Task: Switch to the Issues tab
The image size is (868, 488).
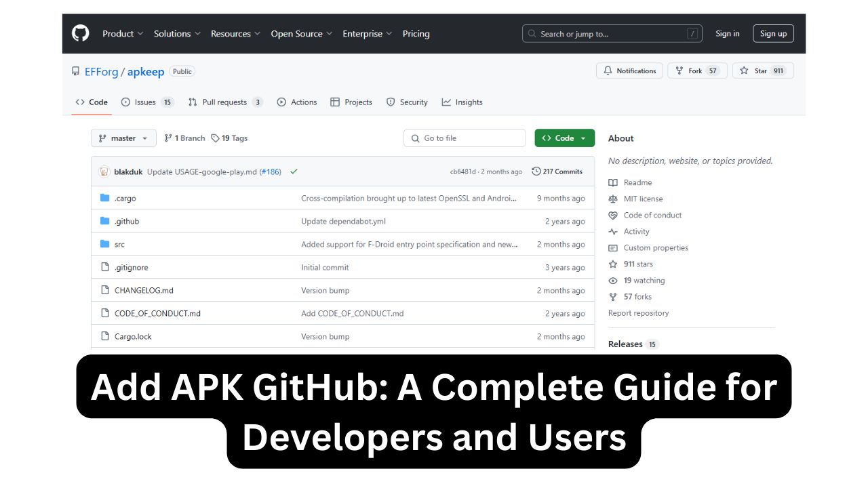Action: 147,102
